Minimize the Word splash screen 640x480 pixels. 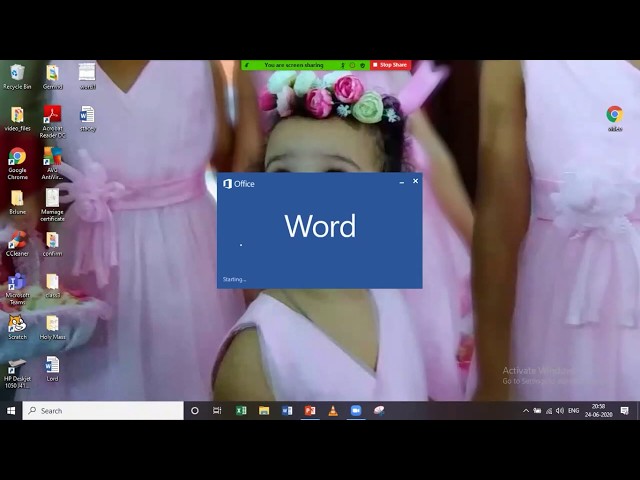pyautogui.click(x=402, y=182)
